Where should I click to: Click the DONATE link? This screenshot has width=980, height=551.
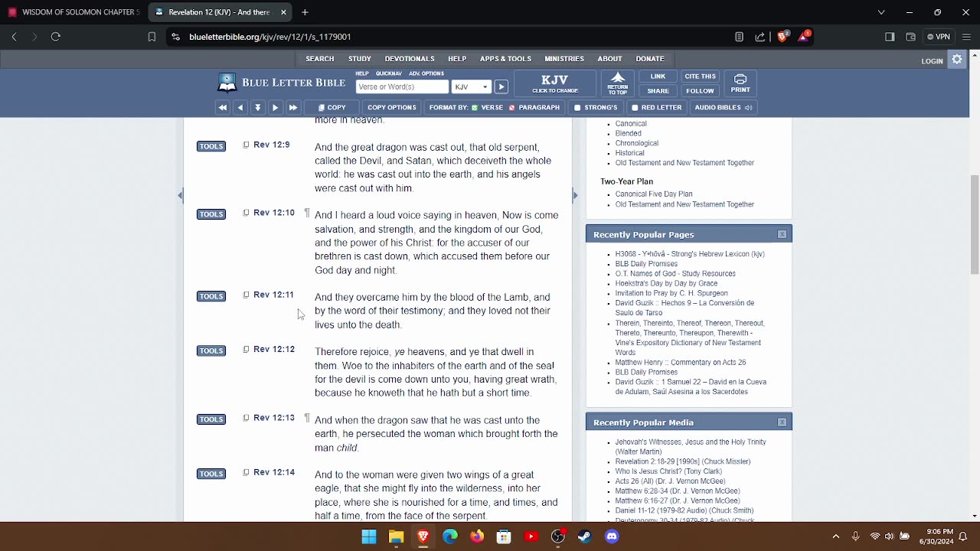[650, 59]
